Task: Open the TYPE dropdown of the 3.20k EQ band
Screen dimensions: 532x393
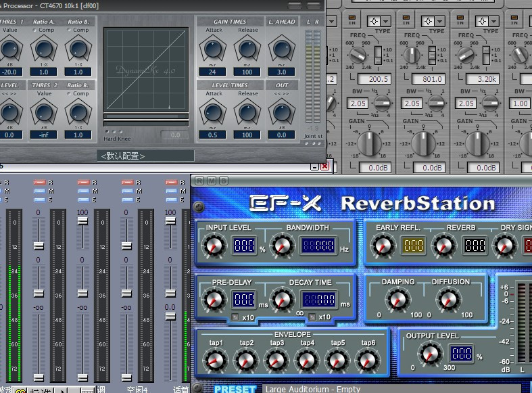Action: click(494, 22)
